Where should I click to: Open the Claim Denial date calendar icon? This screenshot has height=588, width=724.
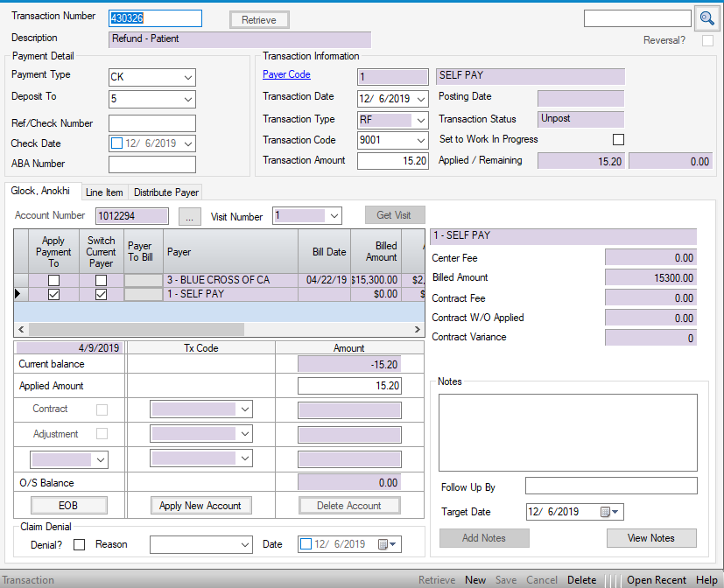pyautogui.click(x=384, y=544)
